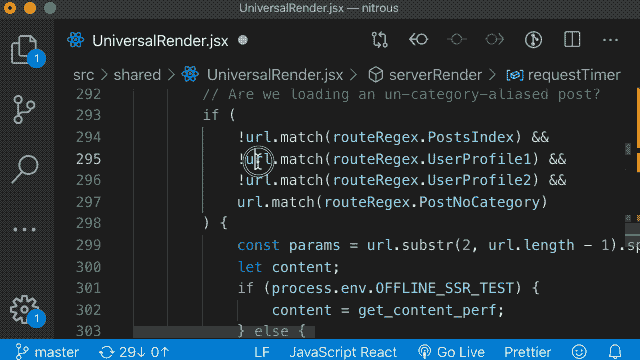Click the shared breadcrumb folder
This screenshot has width=640, height=360.
tap(137, 75)
